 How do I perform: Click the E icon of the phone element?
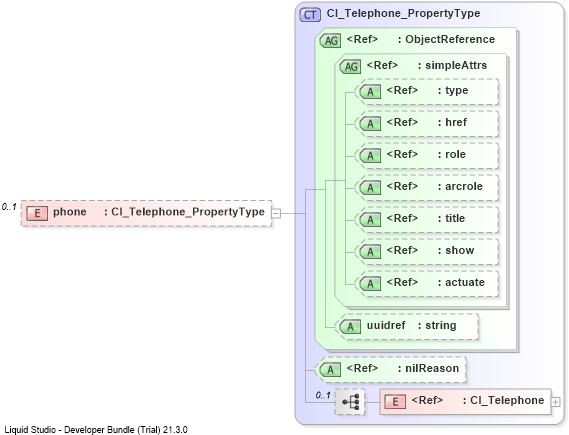[x=37, y=213]
